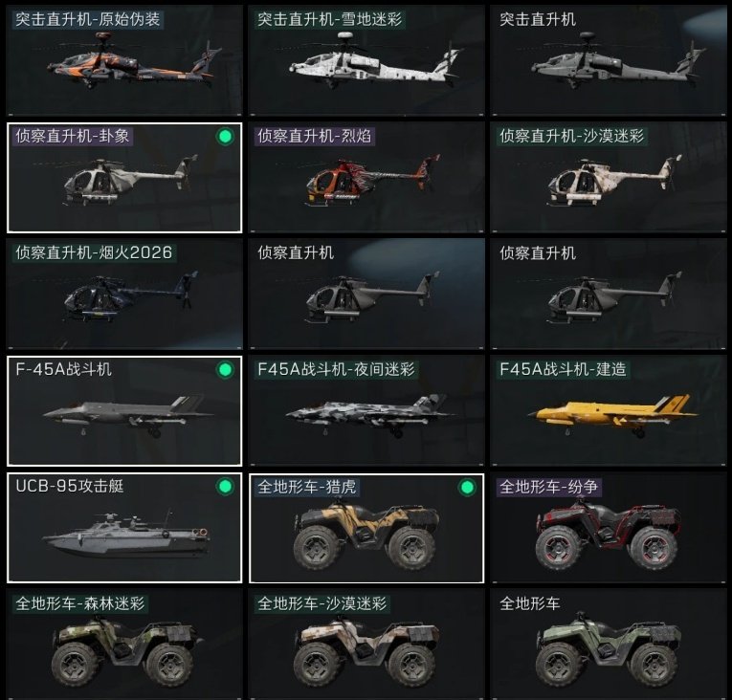Choose F45A战斗机-夜间迷彩 skin
The image size is (732, 700).
[366, 410]
